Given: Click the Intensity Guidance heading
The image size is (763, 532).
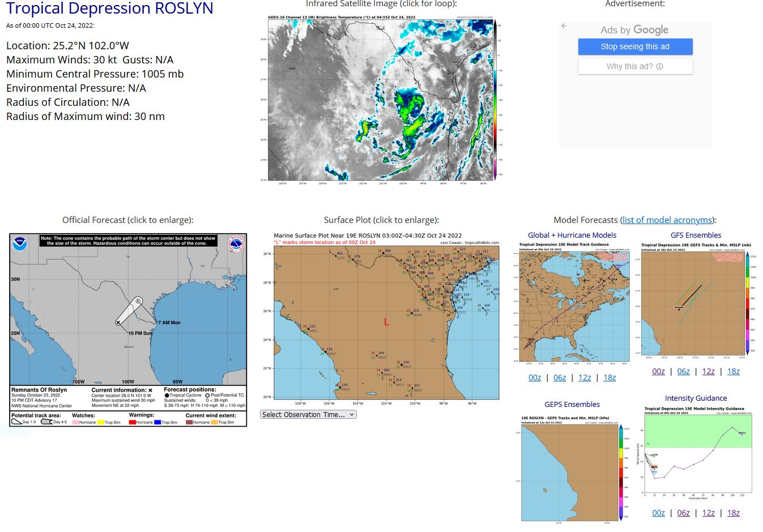Looking at the screenshot, I should (696, 398).
